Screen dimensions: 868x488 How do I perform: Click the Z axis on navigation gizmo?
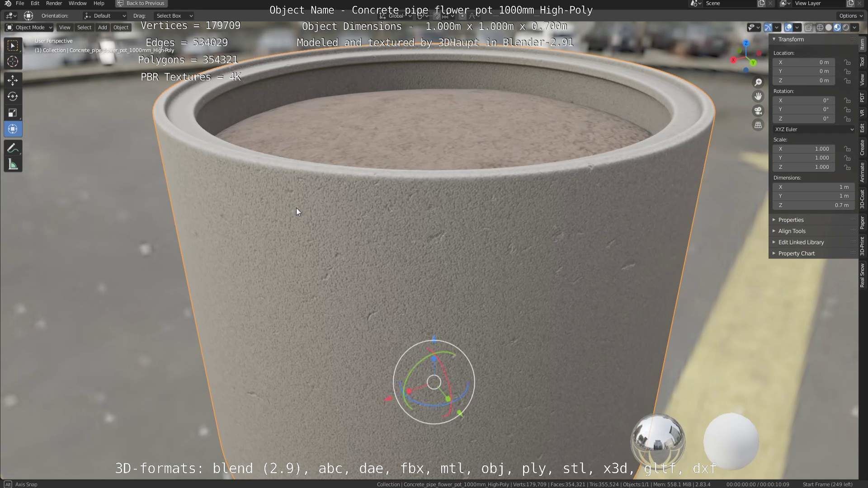[746, 43]
